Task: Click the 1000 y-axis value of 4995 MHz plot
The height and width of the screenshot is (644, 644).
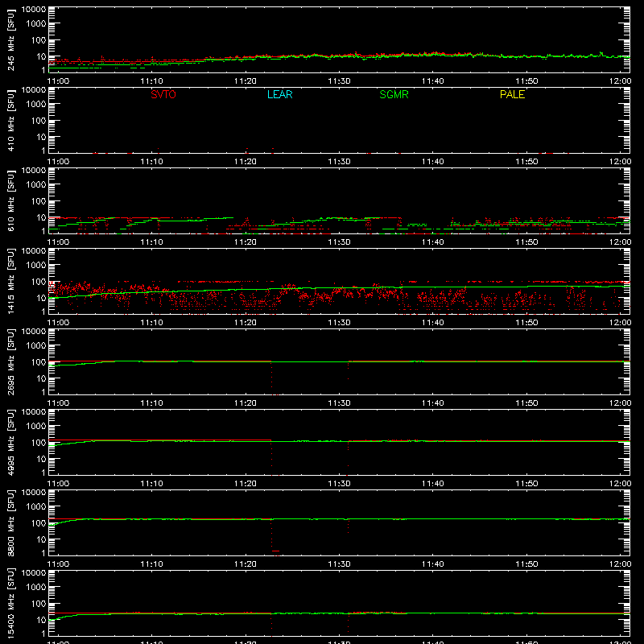Action: pyautogui.click(x=36, y=427)
